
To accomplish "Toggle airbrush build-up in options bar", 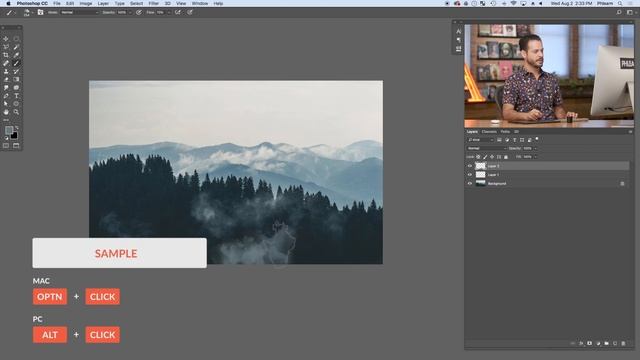I will tap(178, 12).
